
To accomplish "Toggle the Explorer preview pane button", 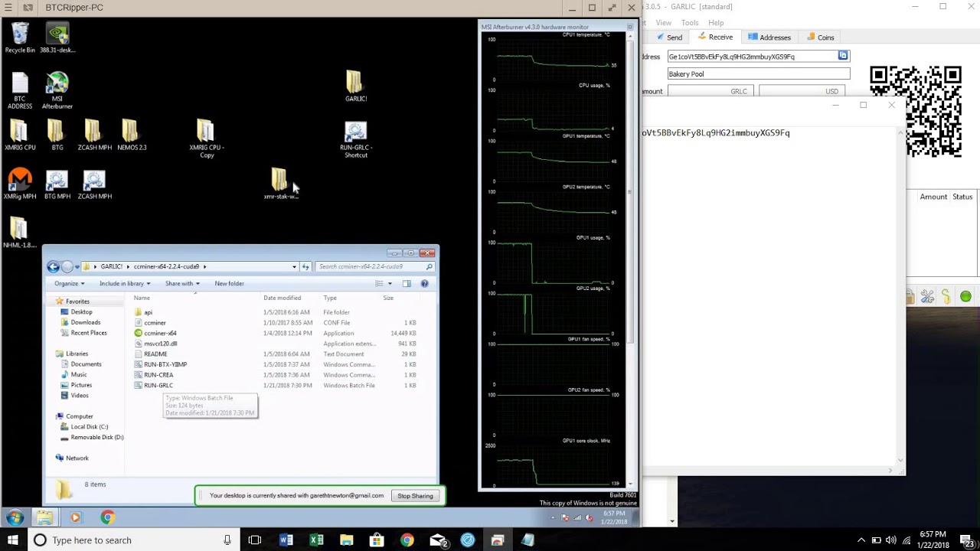I will [407, 283].
